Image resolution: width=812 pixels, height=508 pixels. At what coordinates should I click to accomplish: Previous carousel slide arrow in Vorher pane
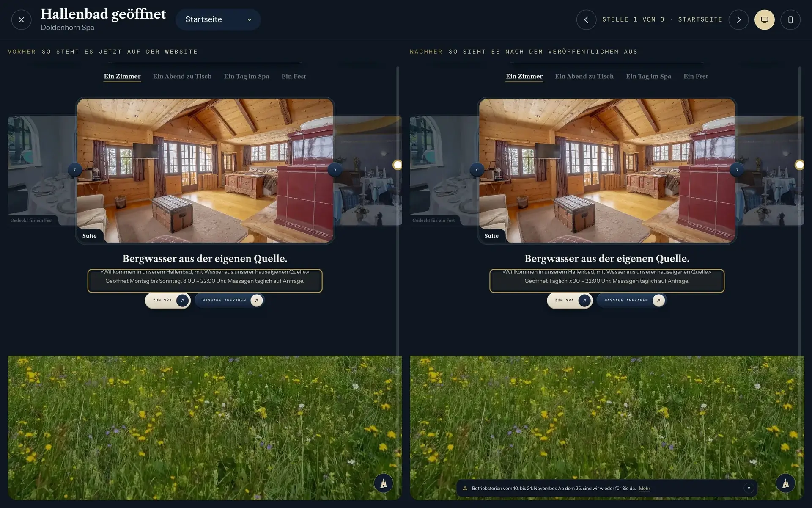75,170
